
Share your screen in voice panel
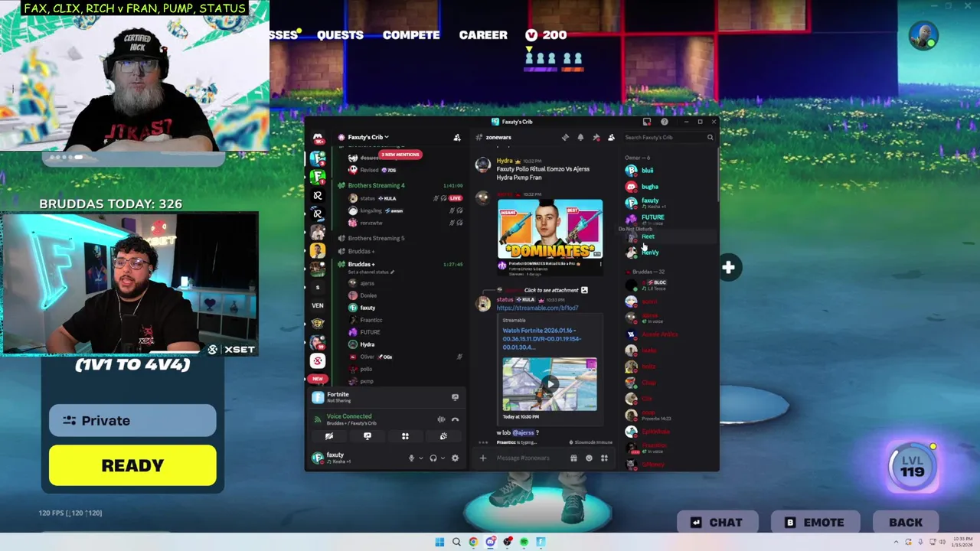[x=367, y=436]
